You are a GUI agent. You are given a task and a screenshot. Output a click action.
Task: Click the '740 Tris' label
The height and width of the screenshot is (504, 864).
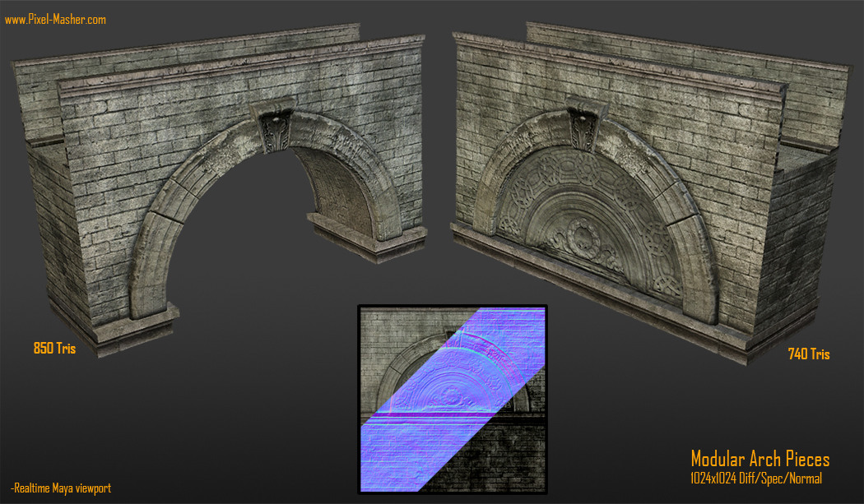[x=809, y=354]
